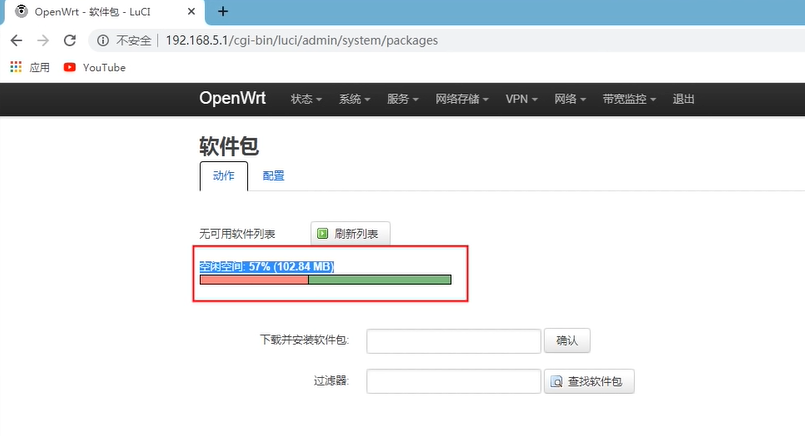Viewport: 805px width, 436px height.
Task: Expand the 带宽监控 menu
Action: pyautogui.click(x=629, y=99)
